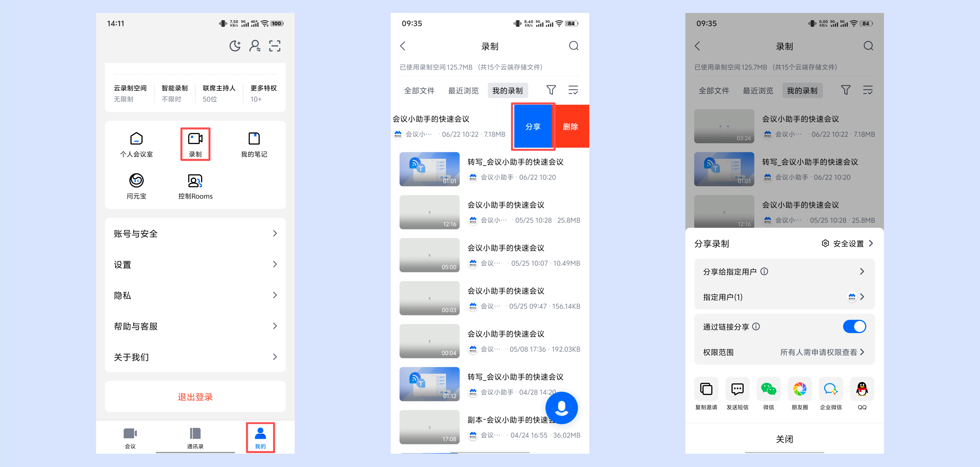Image resolution: width=980 pixels, height=467 pixels.
Task: Select 全部文件 tab in middle screen
Action: click(419, 91)
